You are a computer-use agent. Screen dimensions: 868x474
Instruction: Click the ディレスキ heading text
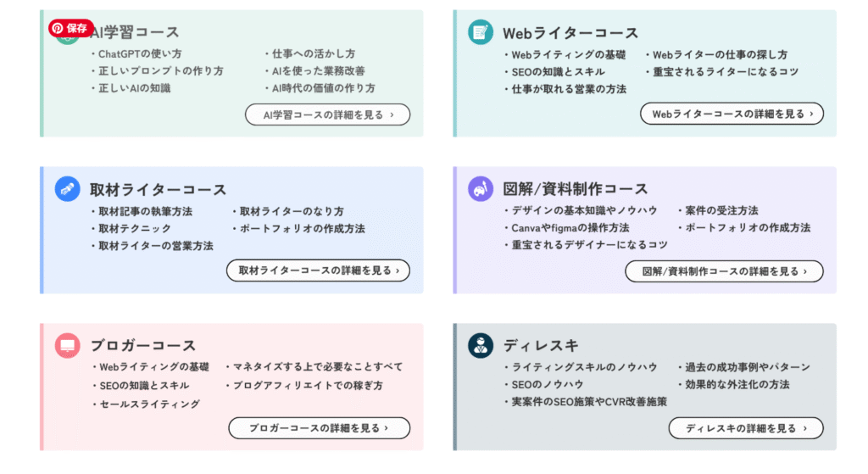coord(540,345)
